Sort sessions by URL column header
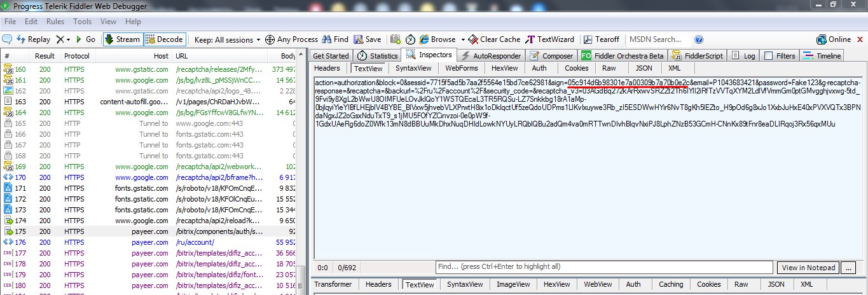 click(x=219, y=56)
